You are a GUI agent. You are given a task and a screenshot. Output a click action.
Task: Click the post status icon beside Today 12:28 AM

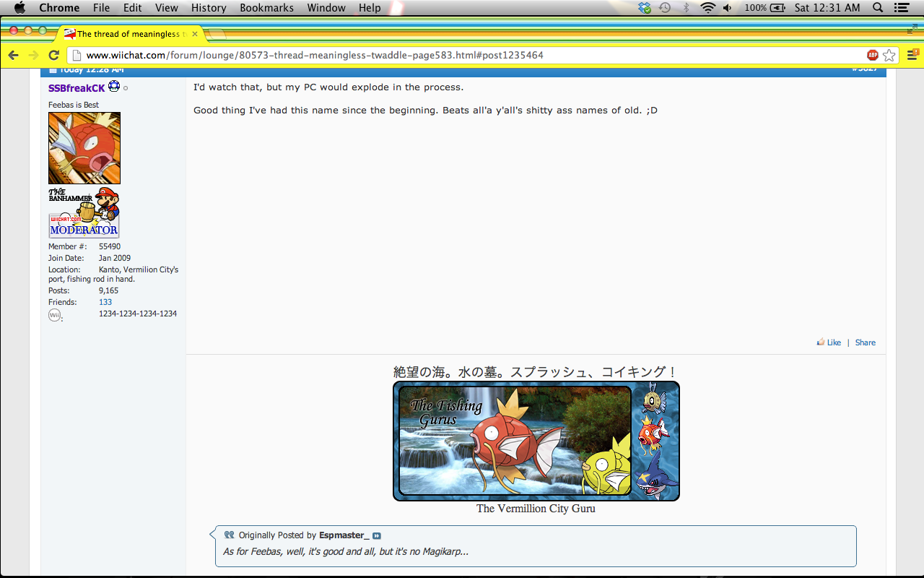pos(52,70)
